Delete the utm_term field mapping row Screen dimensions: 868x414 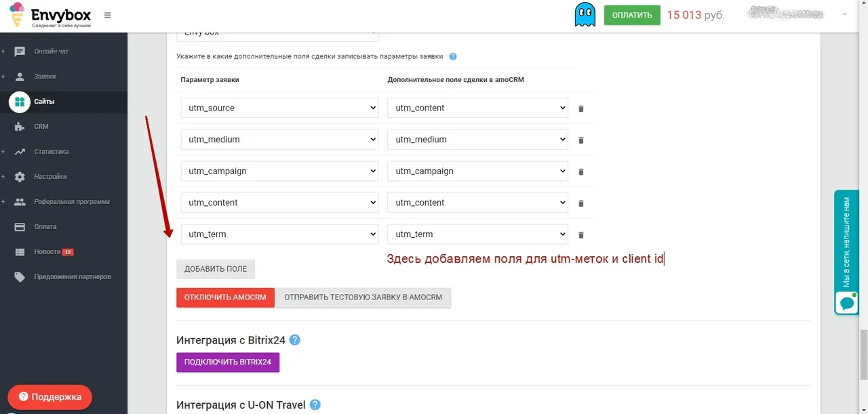click(580, 235)
